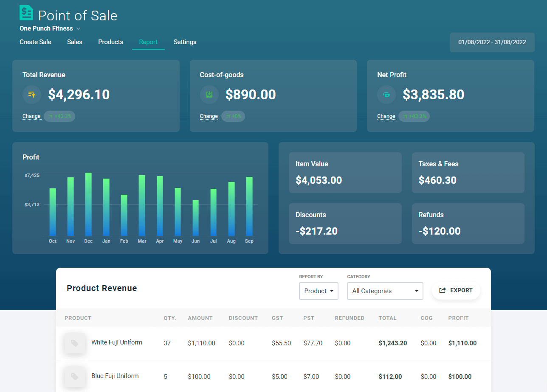Screen dimensions: 547x392
Task: Click the Export button
Action: (x=456, y=290)
